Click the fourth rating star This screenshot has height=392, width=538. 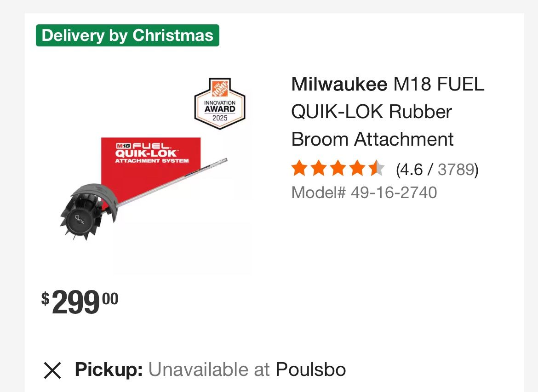coord(357,169)
